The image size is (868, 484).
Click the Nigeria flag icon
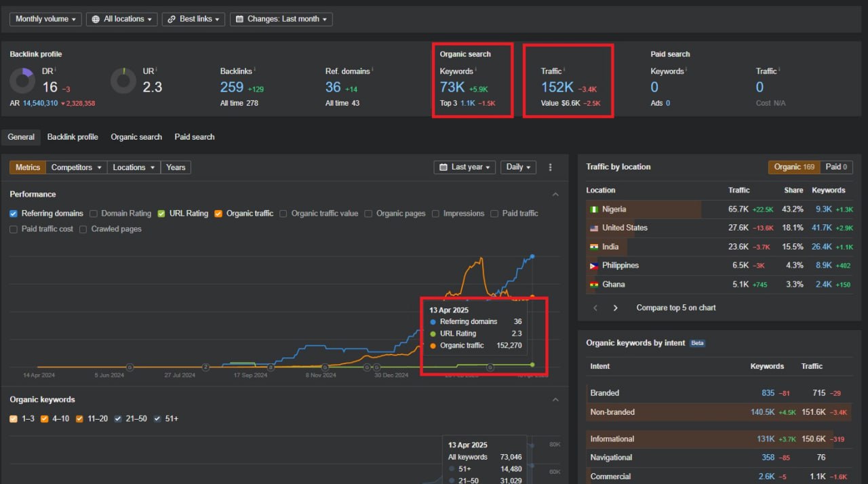click(594, 209)
